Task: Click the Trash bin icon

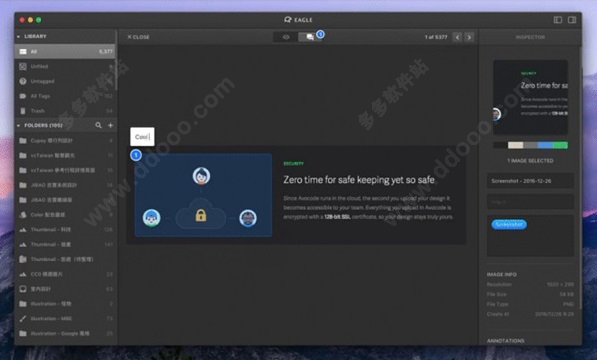Action: (23, 111)
